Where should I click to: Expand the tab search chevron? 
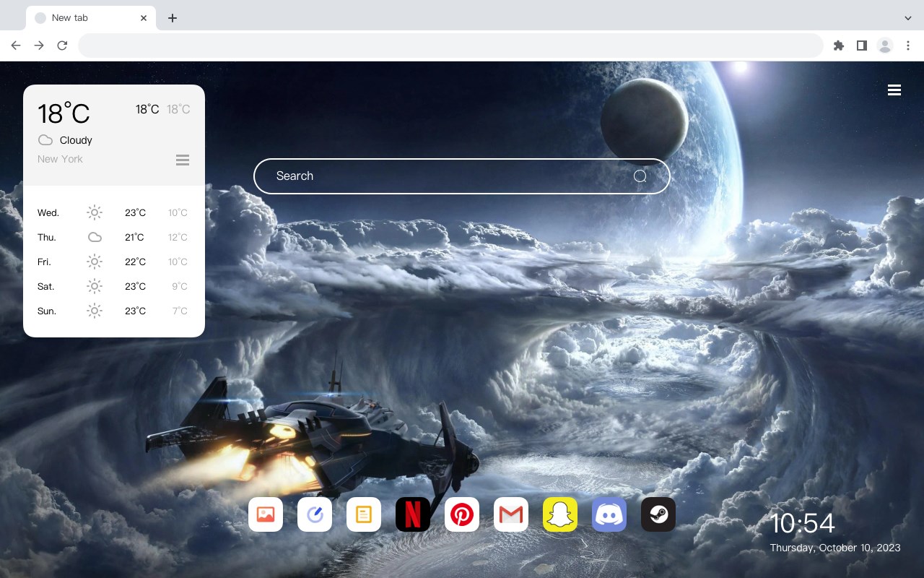(908, 18)
